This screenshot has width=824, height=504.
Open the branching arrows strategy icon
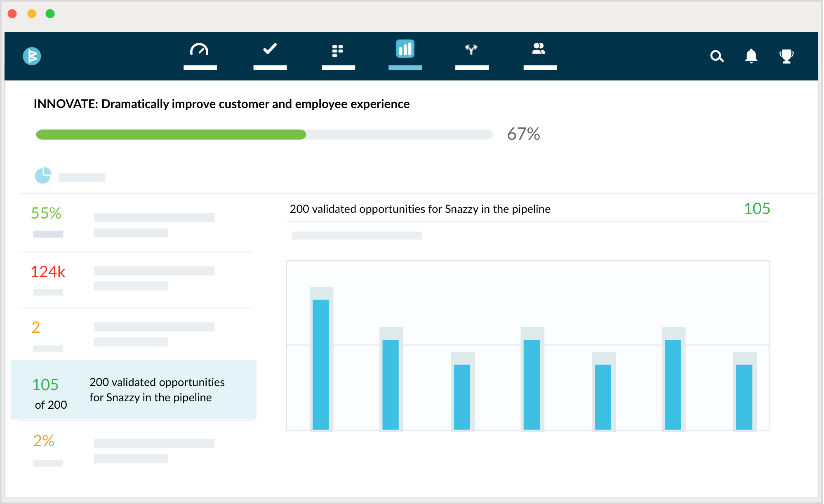pyautogui.click(x=471, y=50)
